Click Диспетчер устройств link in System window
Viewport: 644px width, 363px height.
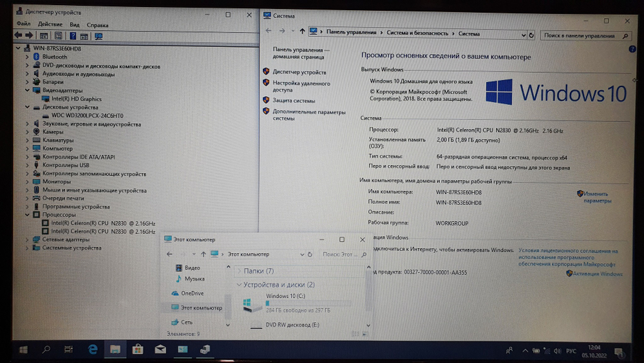[x=299, y=72]
